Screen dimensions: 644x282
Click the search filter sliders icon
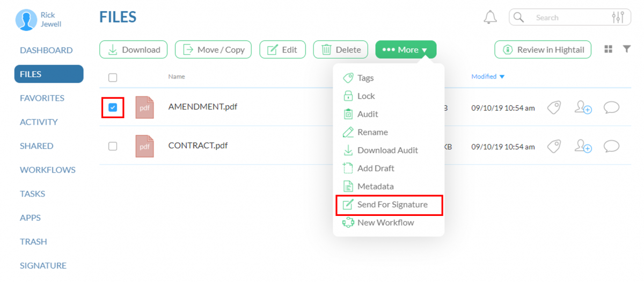tap(618, 18)
